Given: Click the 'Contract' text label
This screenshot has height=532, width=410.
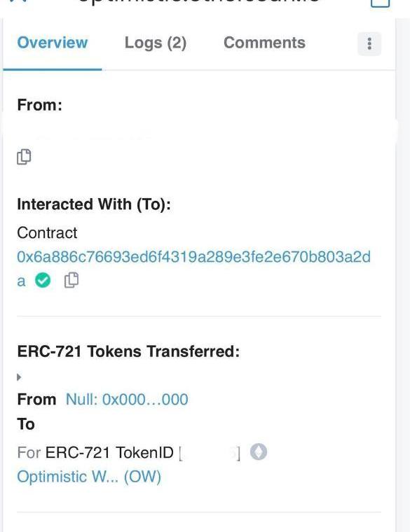Looking at the screenshot, I should point(47,232).
